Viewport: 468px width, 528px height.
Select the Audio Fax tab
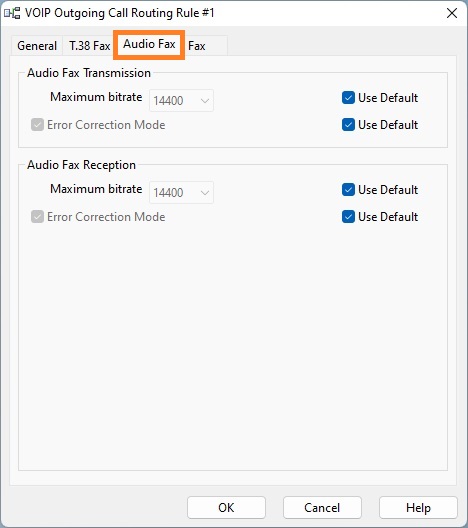(x=149, y=44)
